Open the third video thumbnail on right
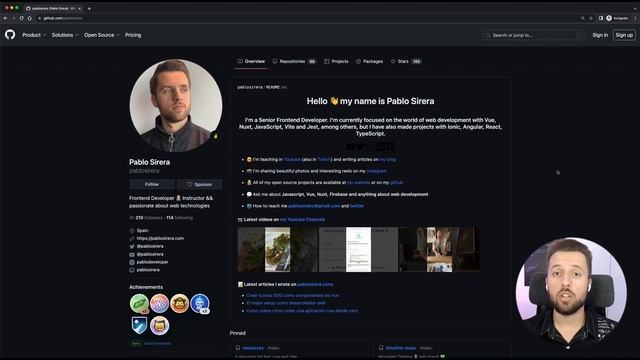Viewport: 640px width, 360px height. pyautogui.click(x=440, y=249)
